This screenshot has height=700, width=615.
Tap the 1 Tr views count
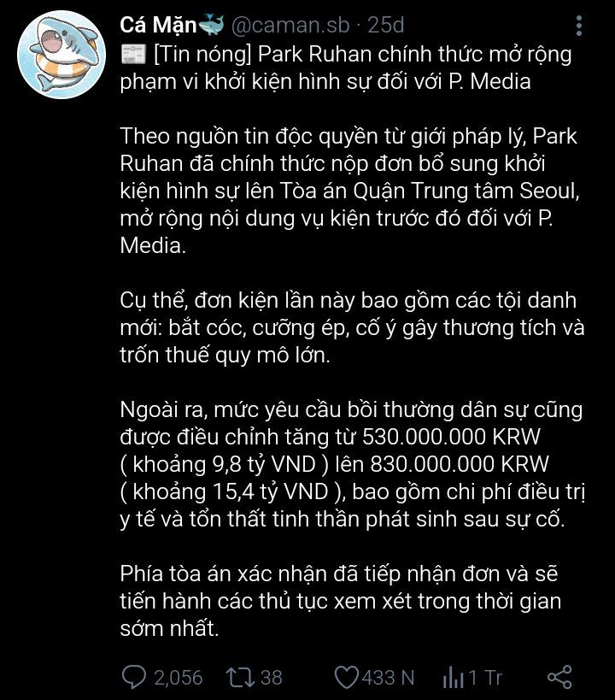(485, 678)
